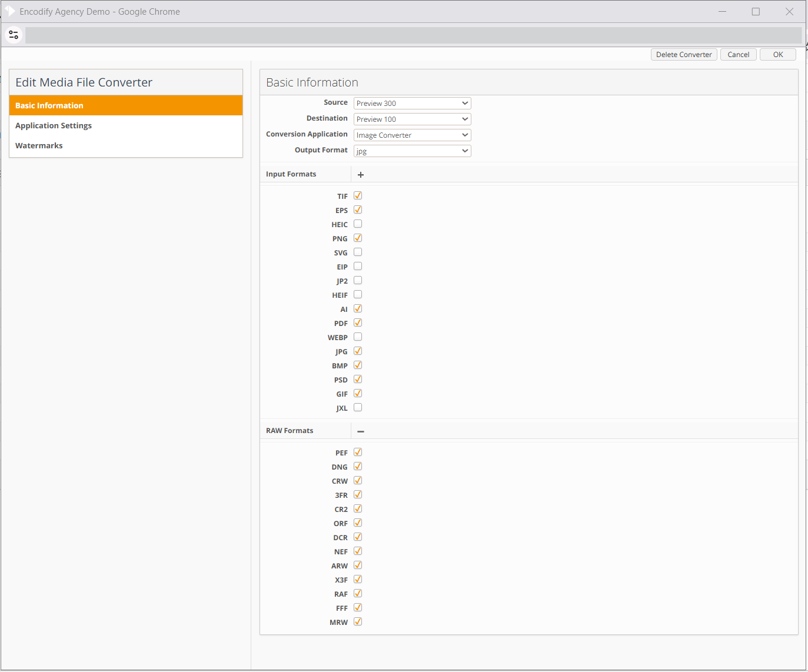Enable the EIP input format
Image resolution: width=808 pixels, height=672 pixels.
[358, 266]
